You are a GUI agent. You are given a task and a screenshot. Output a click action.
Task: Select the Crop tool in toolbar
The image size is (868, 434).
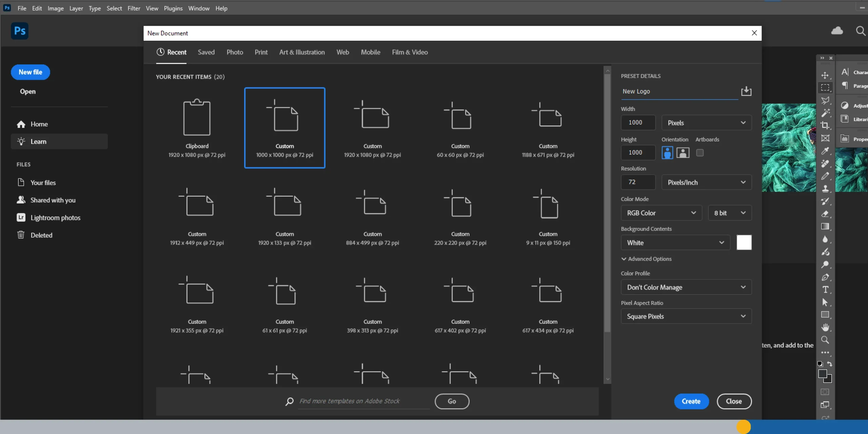pos(825,125)
